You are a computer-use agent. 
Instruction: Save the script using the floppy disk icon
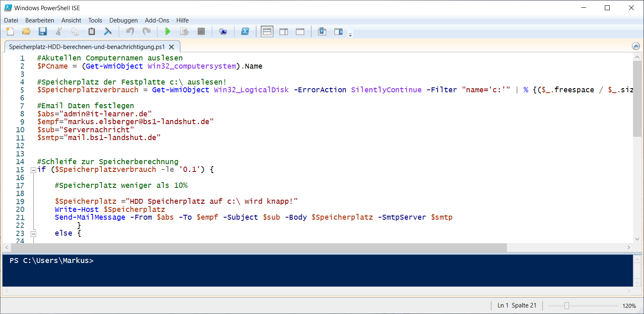43,31
